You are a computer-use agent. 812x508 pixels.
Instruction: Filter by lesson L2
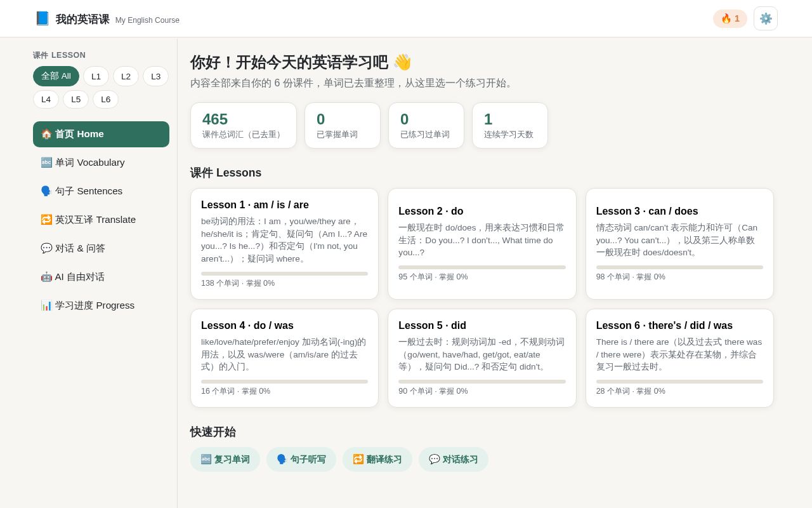(x=126, y=76)
